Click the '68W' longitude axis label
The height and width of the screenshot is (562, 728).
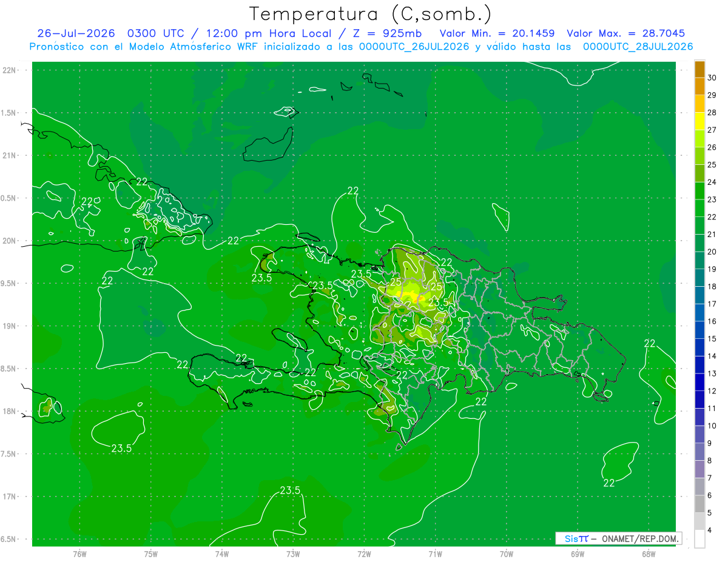point(649,554)
